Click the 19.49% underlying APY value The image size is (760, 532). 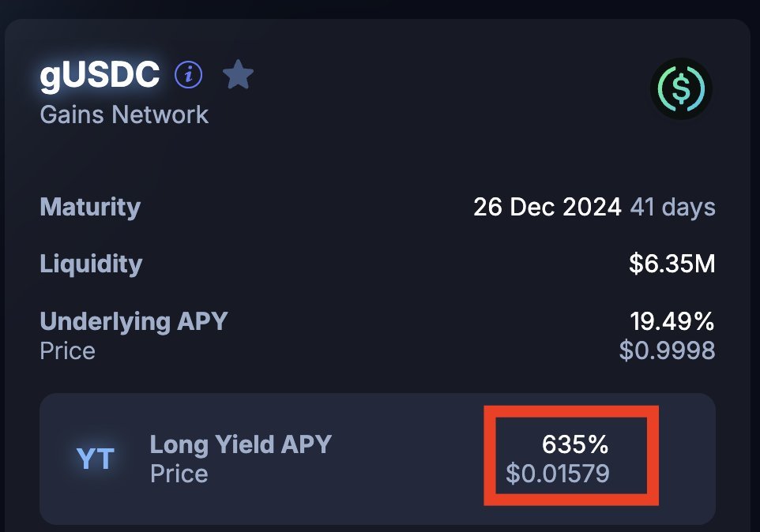672,321
